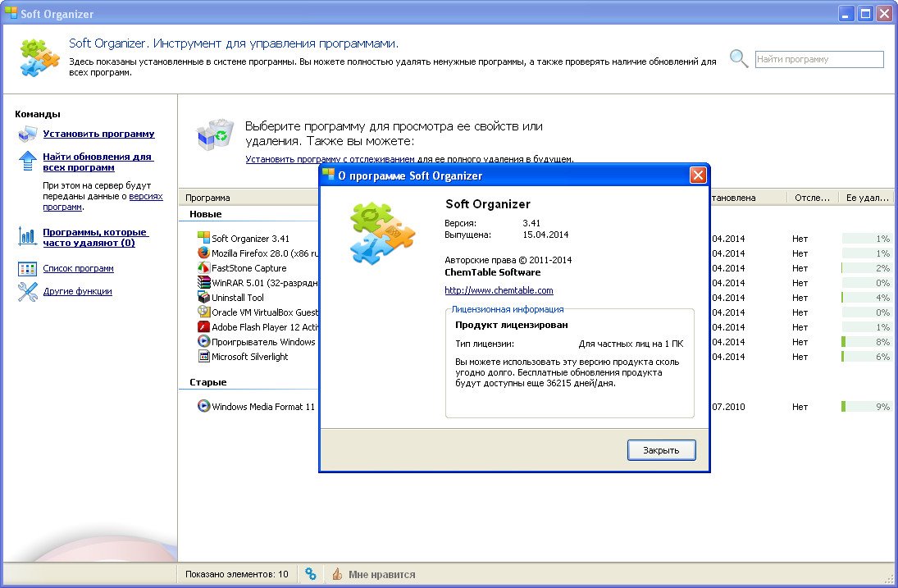Click the program list grid icon
The height and width of the screenshot is (588, 898).
click(28, 268)
